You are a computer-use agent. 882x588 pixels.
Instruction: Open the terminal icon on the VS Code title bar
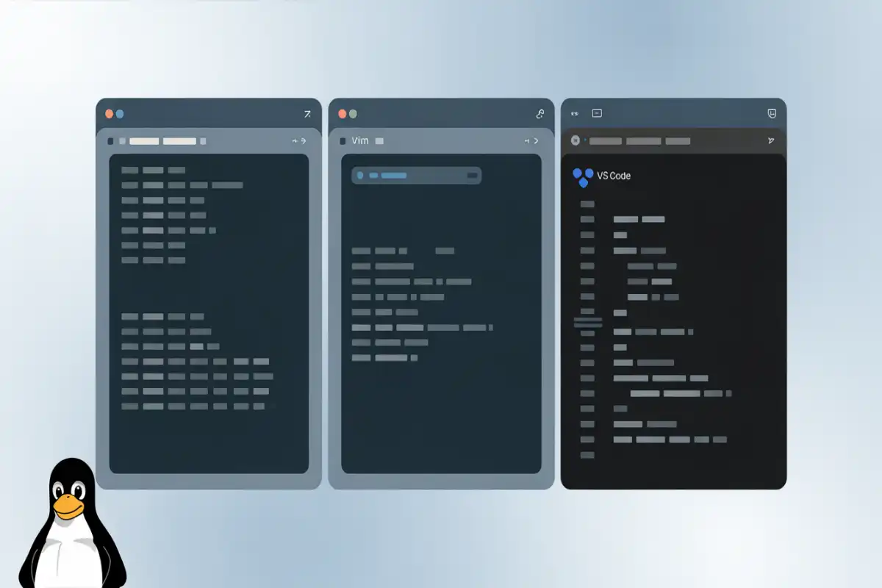tap(596, 112)
